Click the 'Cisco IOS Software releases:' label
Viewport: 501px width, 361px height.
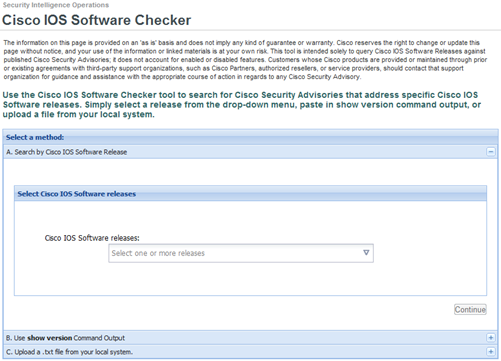click(x=92, y=238)
